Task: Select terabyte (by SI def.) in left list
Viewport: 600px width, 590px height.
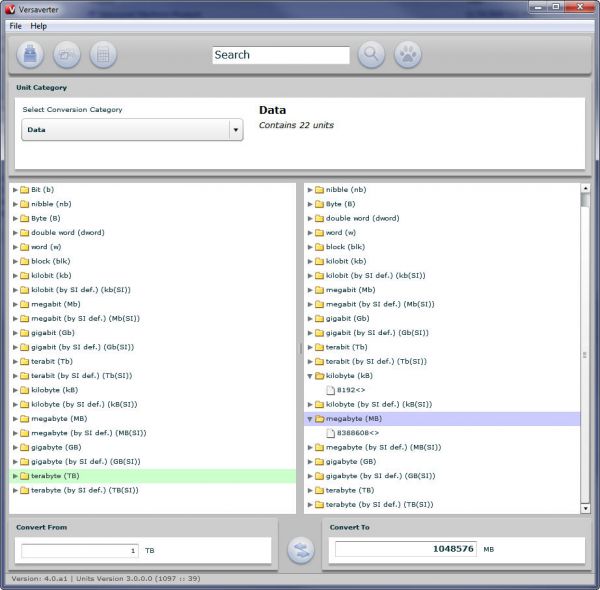Action: point(85,491)
